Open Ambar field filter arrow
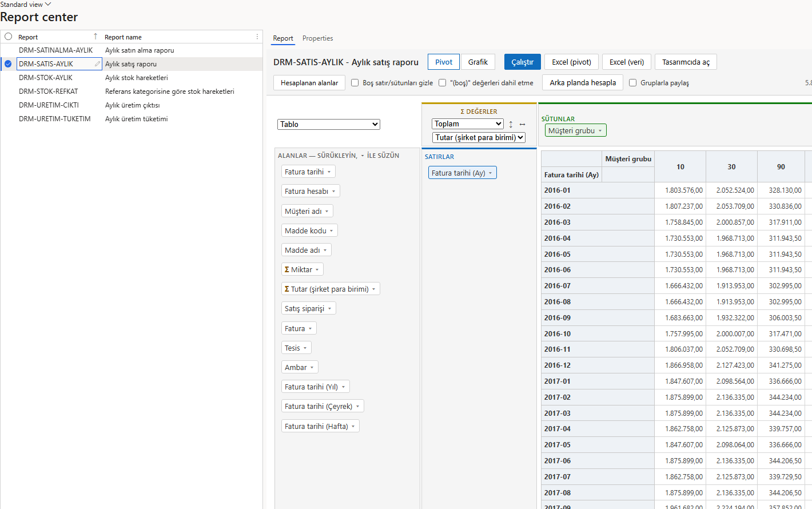 (312, 368)
